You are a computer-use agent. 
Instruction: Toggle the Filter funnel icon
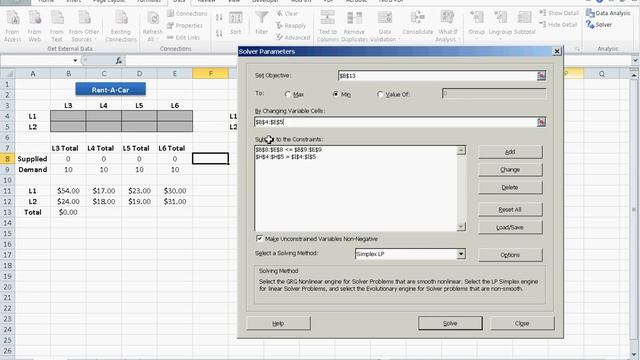click(262, 23)
